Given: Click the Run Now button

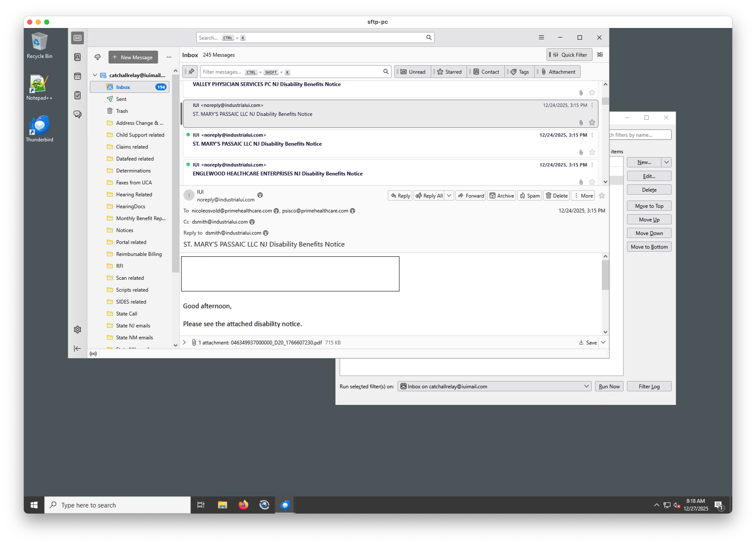Looking at the screenshot, I should [609, 386].
